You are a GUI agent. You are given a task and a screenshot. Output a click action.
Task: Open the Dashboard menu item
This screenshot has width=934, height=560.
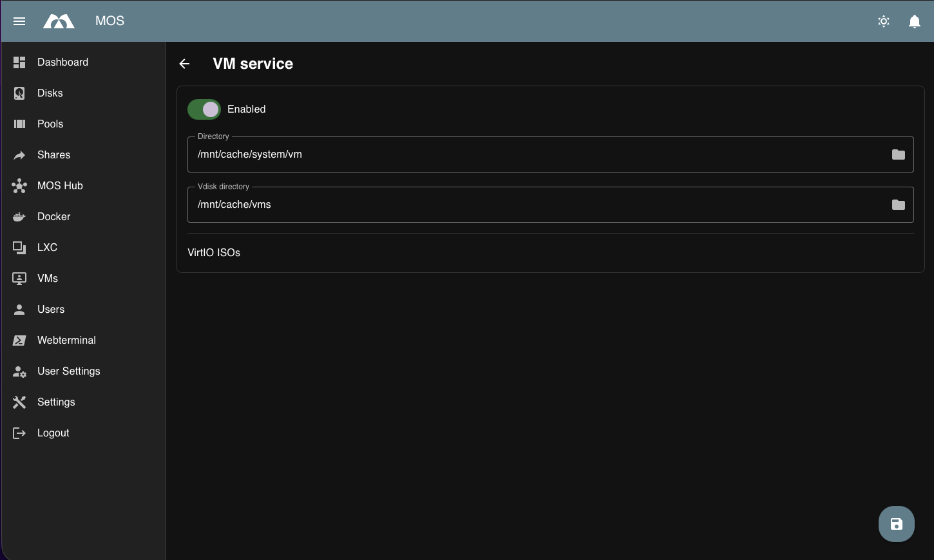tap(62, 62)
